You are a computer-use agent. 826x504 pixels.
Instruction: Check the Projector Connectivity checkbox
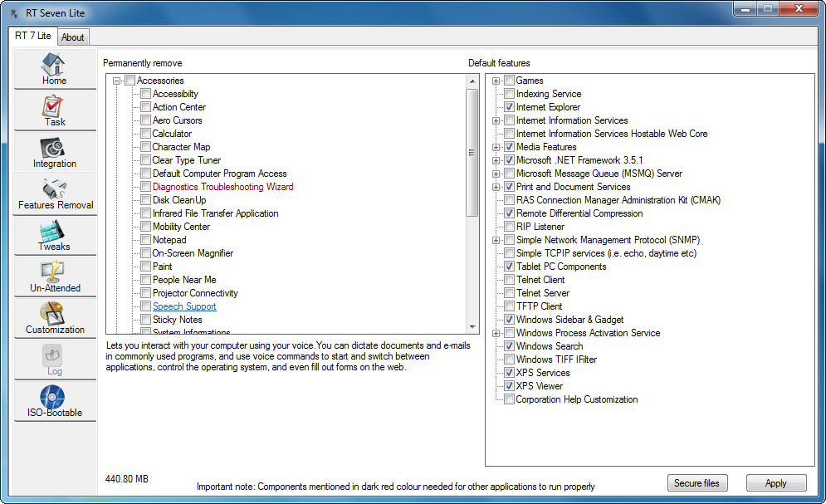pyautogui.click(x=146, y=293)
